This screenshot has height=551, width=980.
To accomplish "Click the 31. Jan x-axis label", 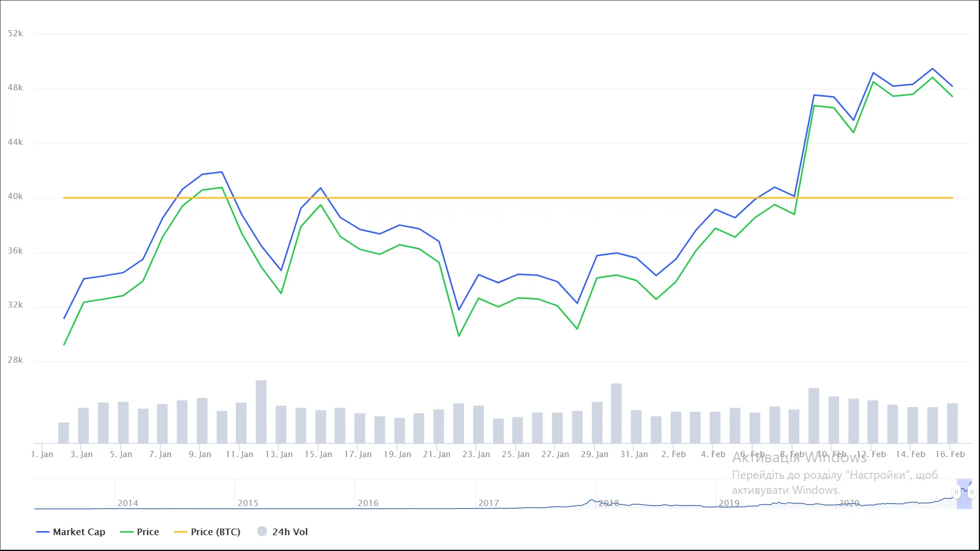I will coord(634,454).
